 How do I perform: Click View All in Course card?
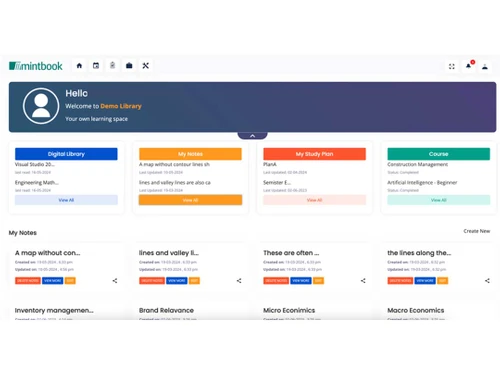[439, 200]
